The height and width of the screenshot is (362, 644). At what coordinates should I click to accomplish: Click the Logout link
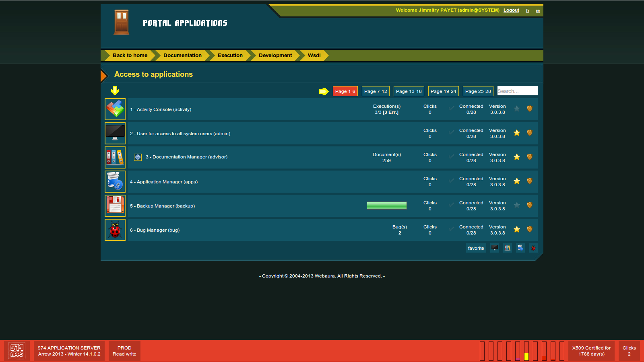[x=511, y=10]
